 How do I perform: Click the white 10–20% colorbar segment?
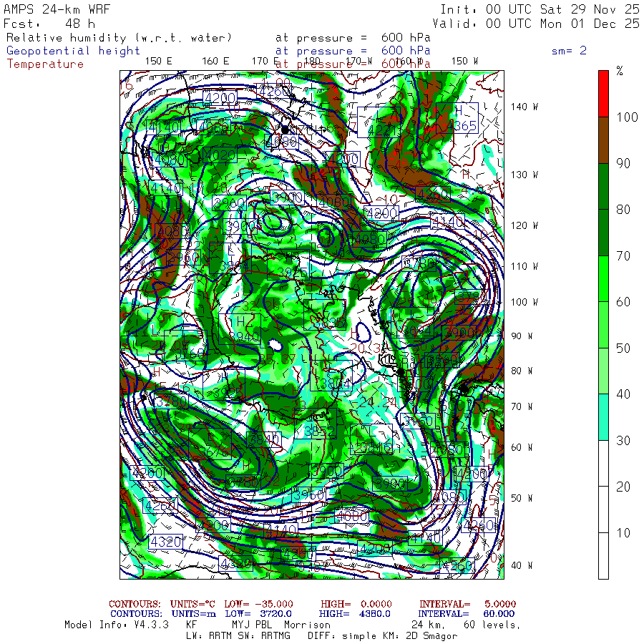point(604,509)
